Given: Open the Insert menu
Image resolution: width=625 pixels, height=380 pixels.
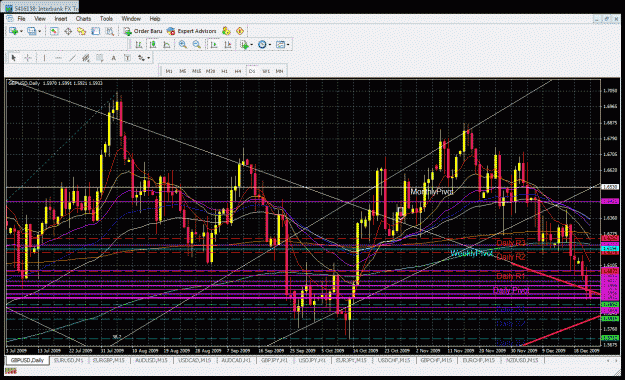Looking at the screenshot, I should coord(61,19).
